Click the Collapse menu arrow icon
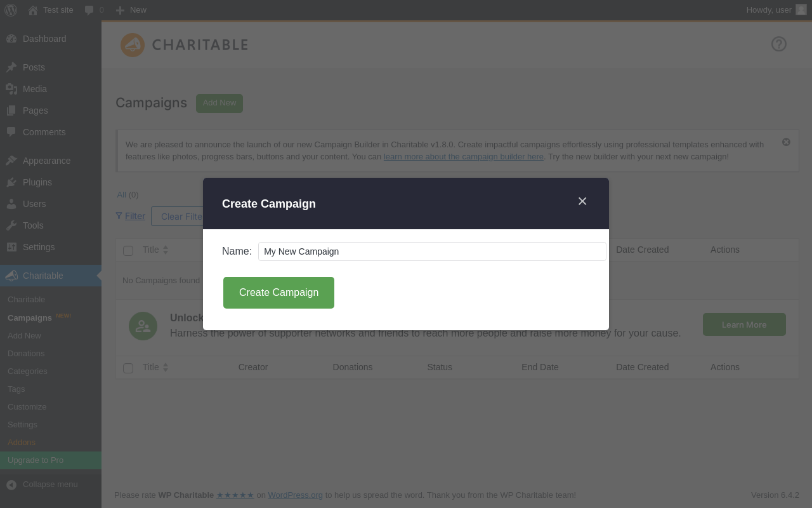Viewport: 812px width, 508px height. pos(11,485)
